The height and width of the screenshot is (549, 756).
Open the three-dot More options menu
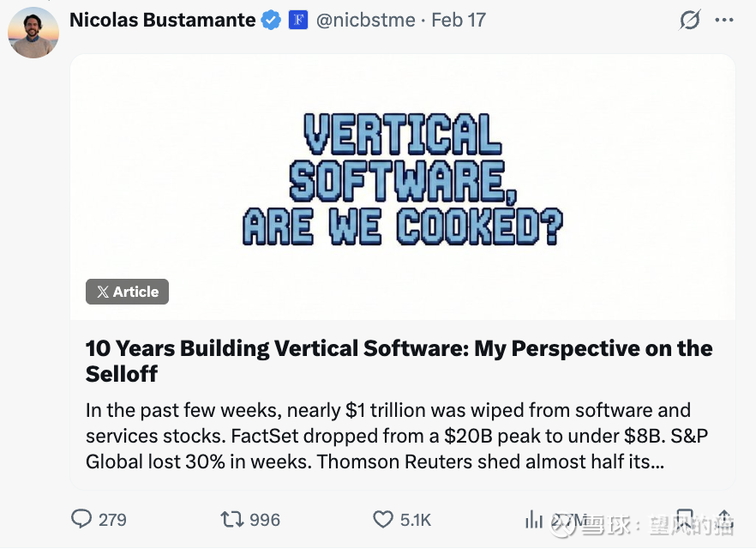[724, 20]
